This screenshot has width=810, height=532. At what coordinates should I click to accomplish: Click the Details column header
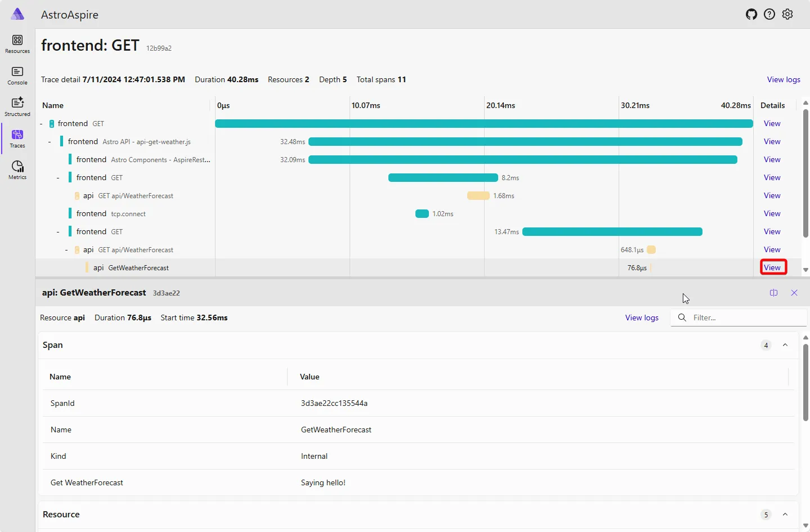coord(772,105)
